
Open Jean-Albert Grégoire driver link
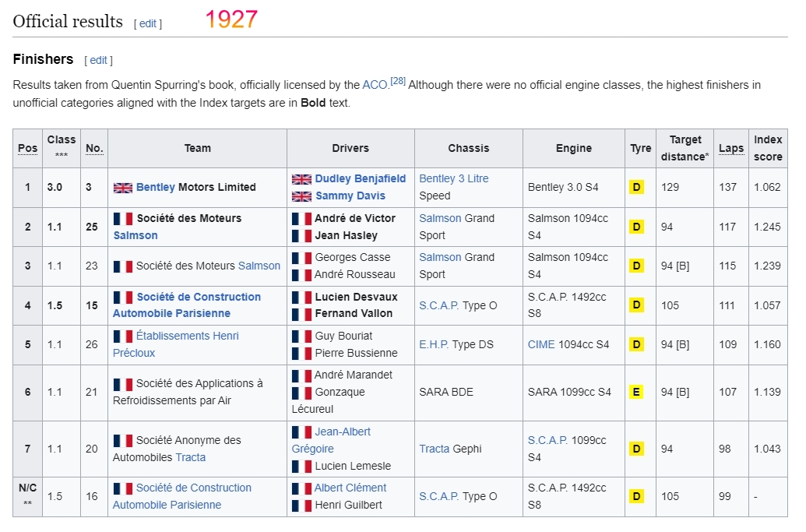(331, 441)
